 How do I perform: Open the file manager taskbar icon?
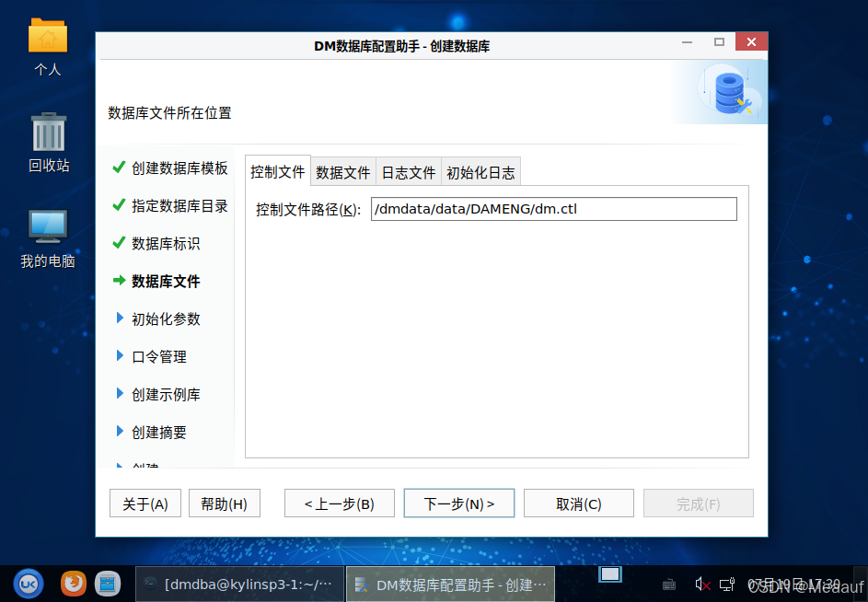(108, 584)
